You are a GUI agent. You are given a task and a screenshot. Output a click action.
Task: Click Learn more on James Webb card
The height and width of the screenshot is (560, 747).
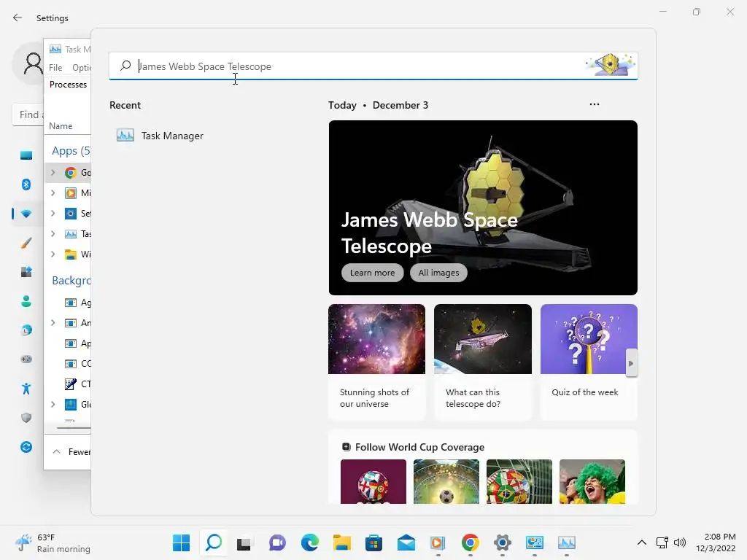tap(373, 273)
